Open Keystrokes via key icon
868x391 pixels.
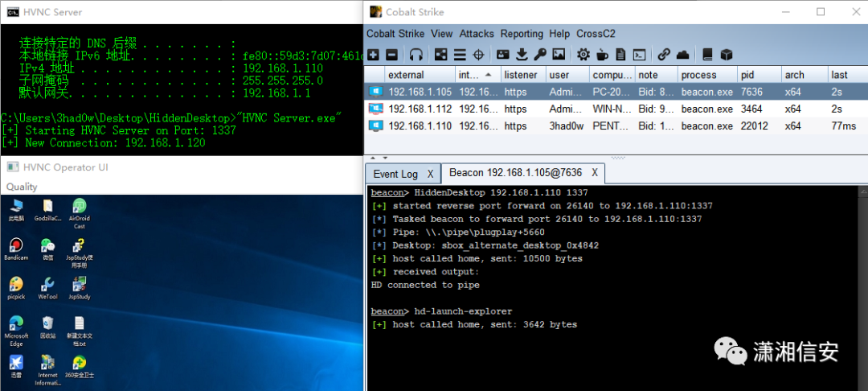pyautogui.click(x=540, y=54)
